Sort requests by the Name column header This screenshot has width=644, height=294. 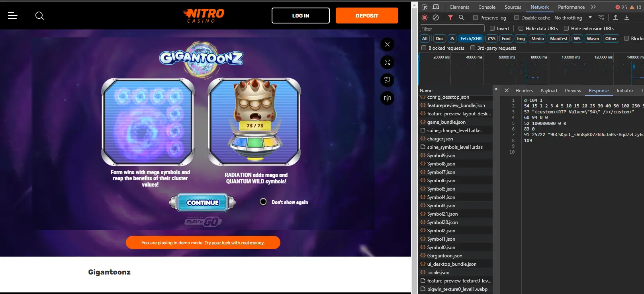point(456,91)
